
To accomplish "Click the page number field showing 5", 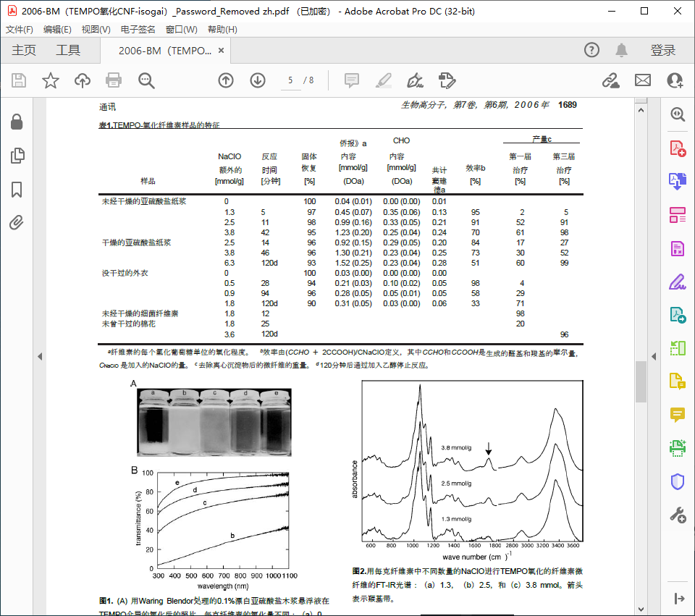I will (x=291, y=80).
